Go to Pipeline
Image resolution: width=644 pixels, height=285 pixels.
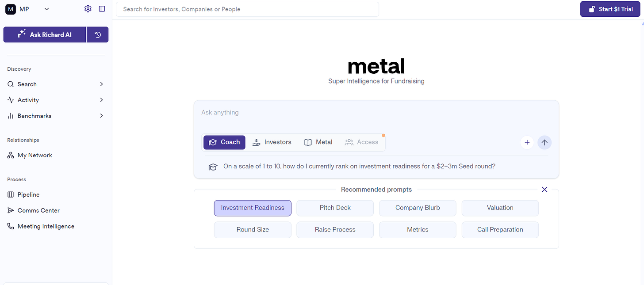[28, 194]
